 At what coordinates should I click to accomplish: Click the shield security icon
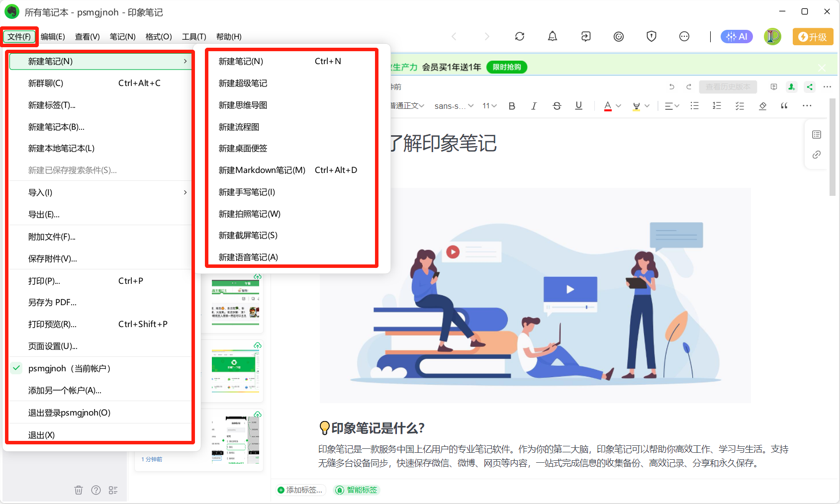tap(652, 36)
